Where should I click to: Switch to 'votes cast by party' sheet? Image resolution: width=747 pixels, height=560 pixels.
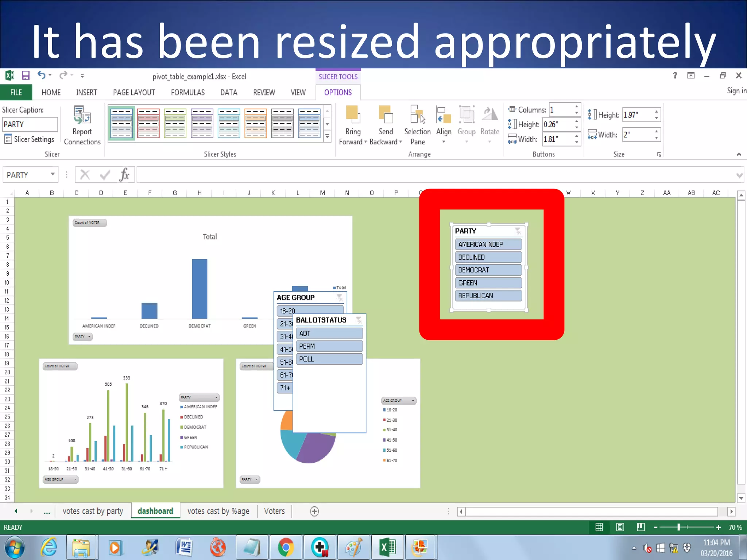point(93,511)
